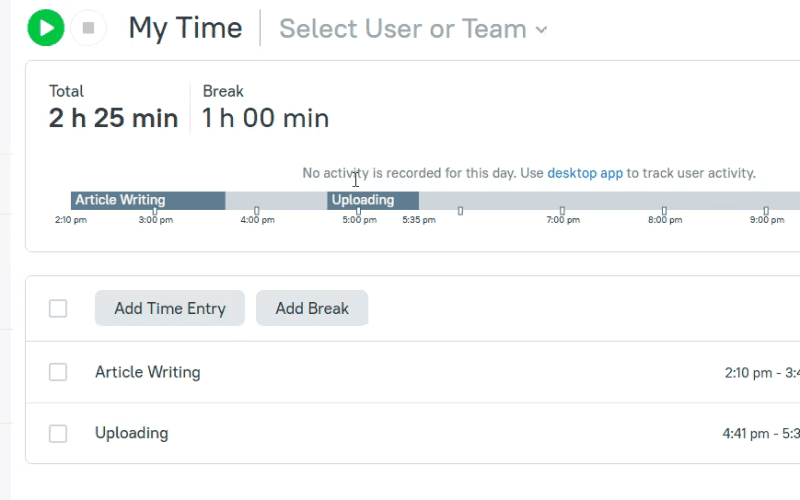Toggle the select-all checkbox beside Add Time Entry
The height and width of the screenshot is (500, 800).
[x=58, y=308]
